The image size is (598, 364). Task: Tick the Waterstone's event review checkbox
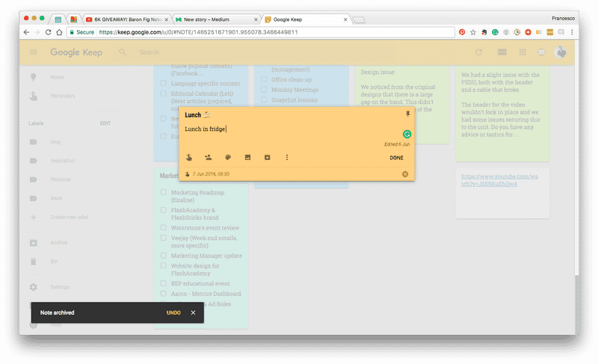pyautogui.click(x=164, y=227)
